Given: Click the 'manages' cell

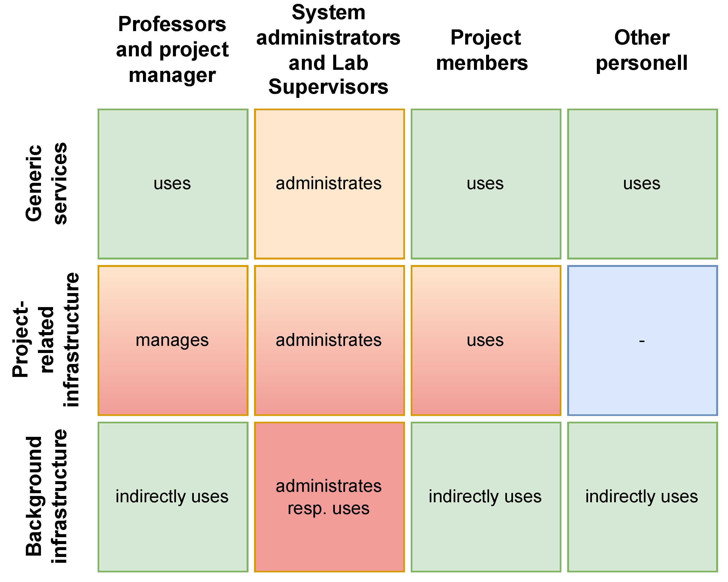Looking at the screenshot, I should tap(173, 340).
